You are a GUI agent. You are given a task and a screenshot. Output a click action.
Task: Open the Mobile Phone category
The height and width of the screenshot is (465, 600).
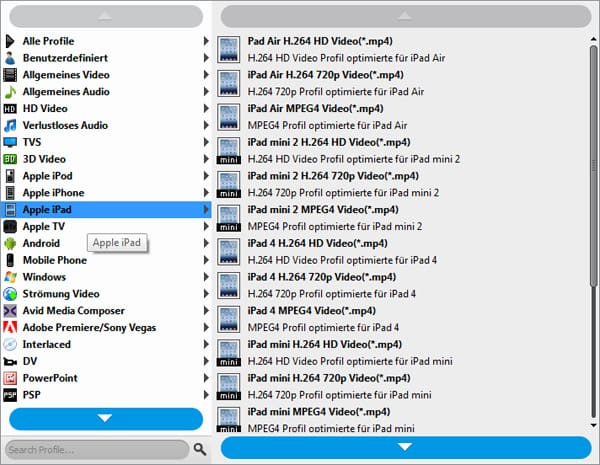click(106, 260)
